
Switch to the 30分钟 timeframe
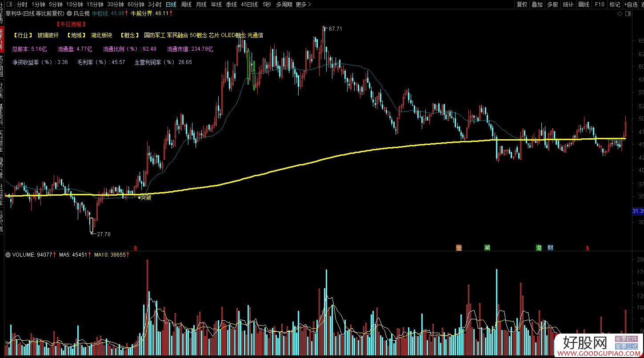[x=116, y=4]
